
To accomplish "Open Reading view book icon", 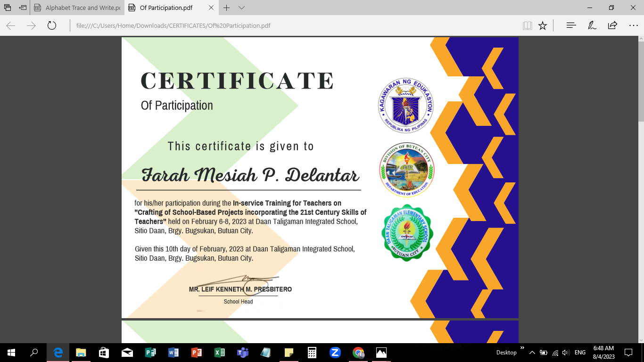I will (x=528, y=25).
